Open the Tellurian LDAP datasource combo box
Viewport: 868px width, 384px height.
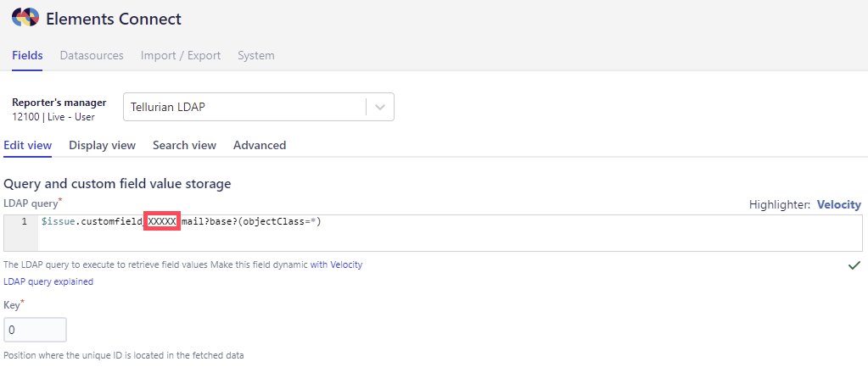(x=246, y=108)
